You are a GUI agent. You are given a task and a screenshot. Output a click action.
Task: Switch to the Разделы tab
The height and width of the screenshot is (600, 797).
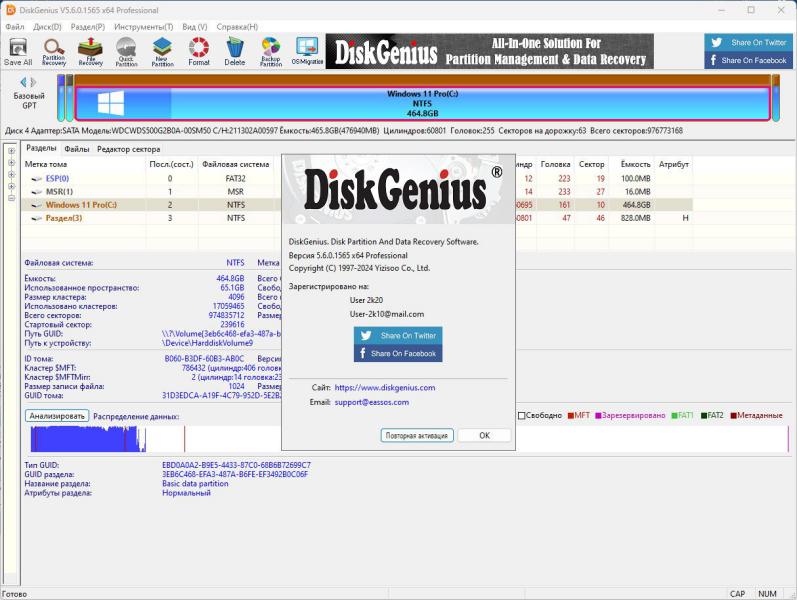pyautogui.click(x=41, y=148)
